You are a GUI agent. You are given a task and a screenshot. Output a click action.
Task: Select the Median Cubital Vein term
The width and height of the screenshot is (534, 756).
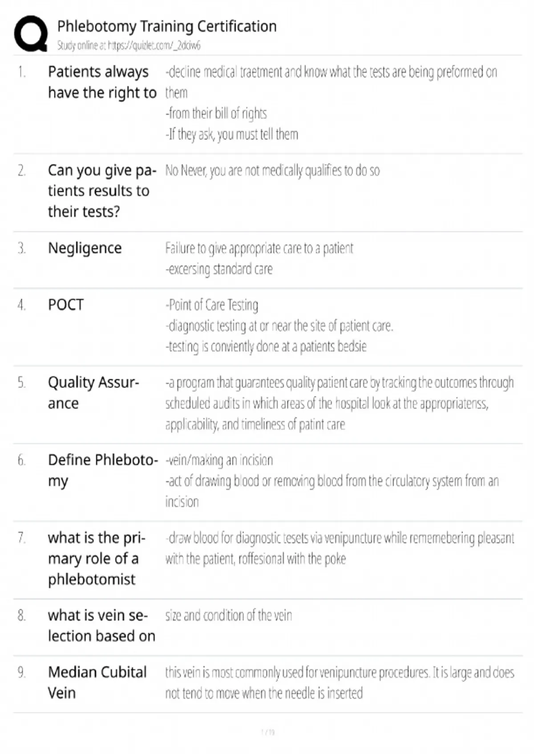[x=97, y=682]
